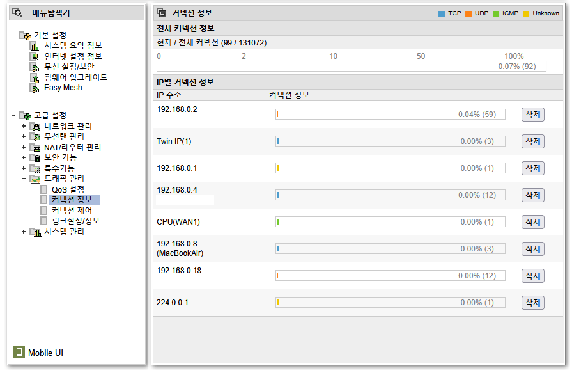Viewport: 588px width, 375px height.
Task: Collapse the 고급 설정 tree section
Action: [13, 115]
